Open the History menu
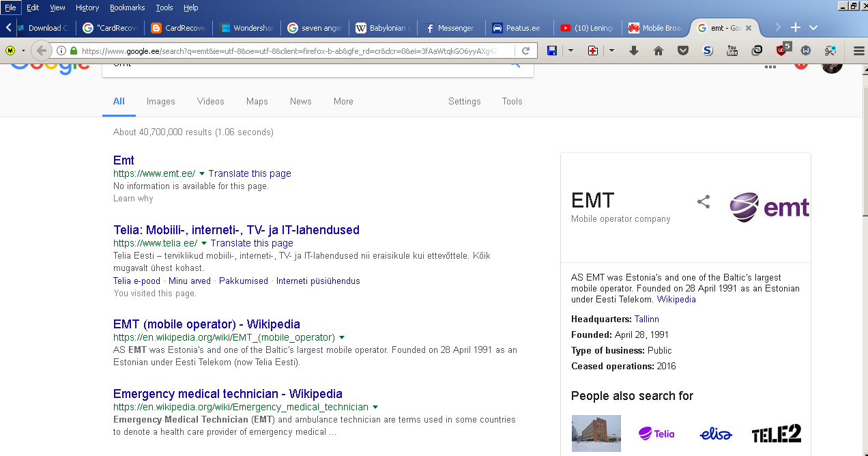This screenshot has width=868, height=456. pos(87,8)
